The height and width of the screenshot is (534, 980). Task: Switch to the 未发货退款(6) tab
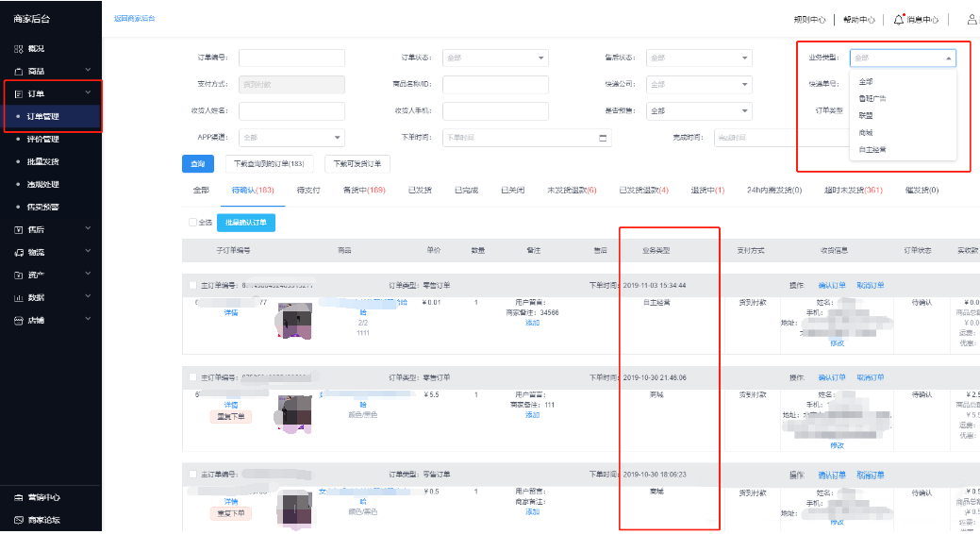click(x=572, y=190)
